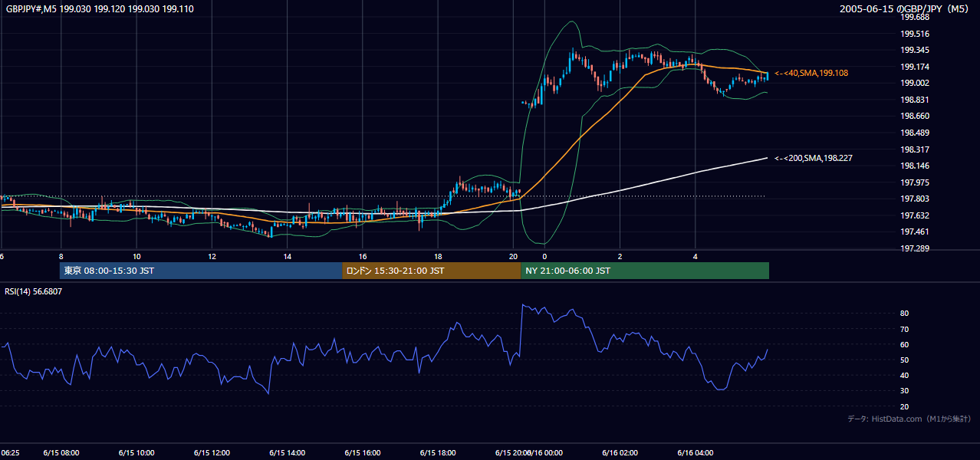The height and width of the screenshot is (460, 980).
Task: Click RSI axis level 70
Action: pyautogui.click(x=905, y=329)
